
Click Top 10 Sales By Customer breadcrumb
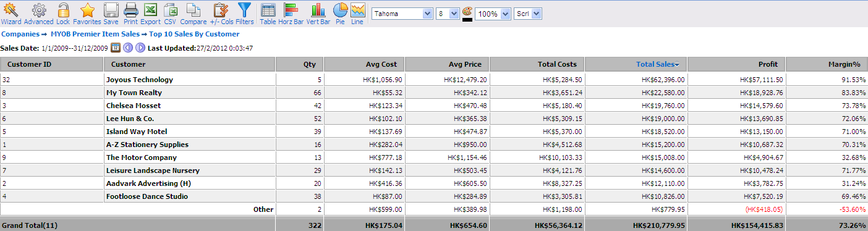194,34
